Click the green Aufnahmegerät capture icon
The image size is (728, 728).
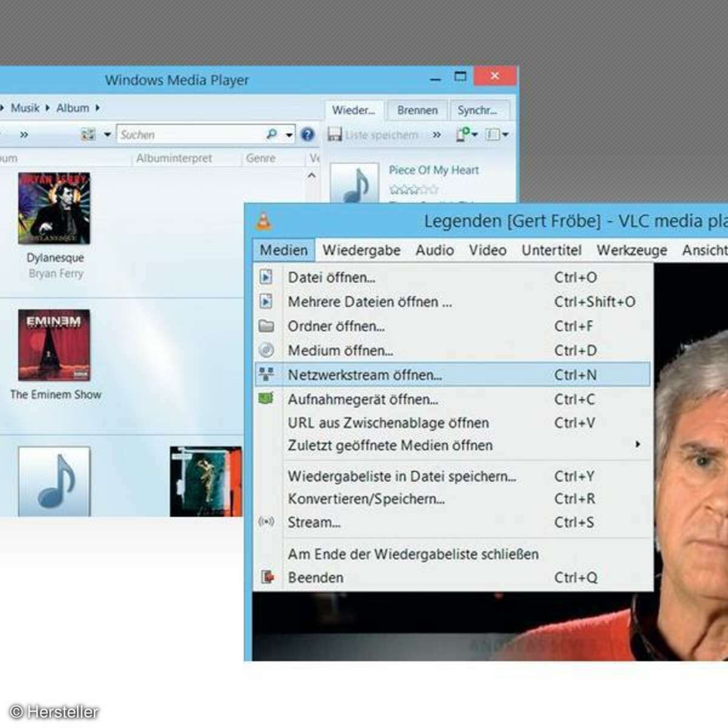point(267,399)
